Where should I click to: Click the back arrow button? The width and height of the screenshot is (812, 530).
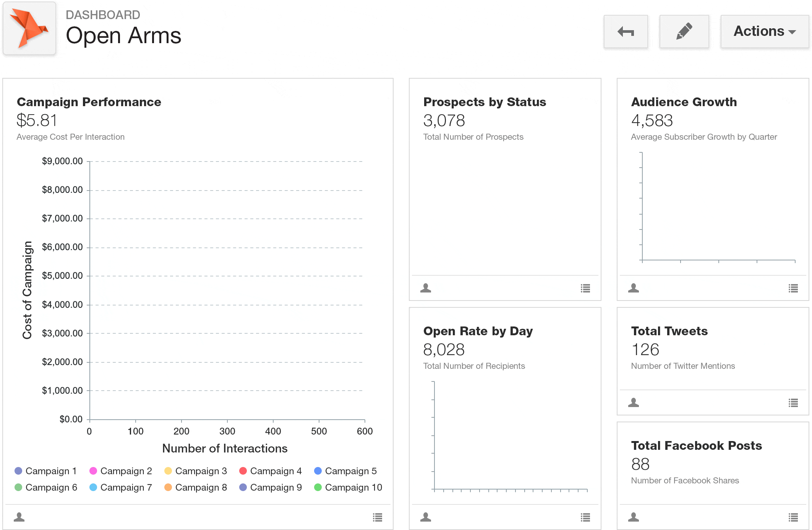626,32
